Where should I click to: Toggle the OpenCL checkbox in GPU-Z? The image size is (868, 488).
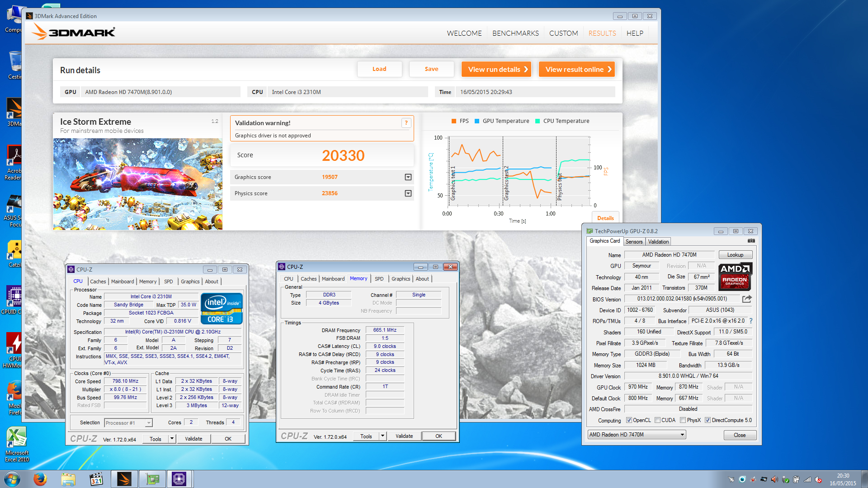tap(629, 420)
